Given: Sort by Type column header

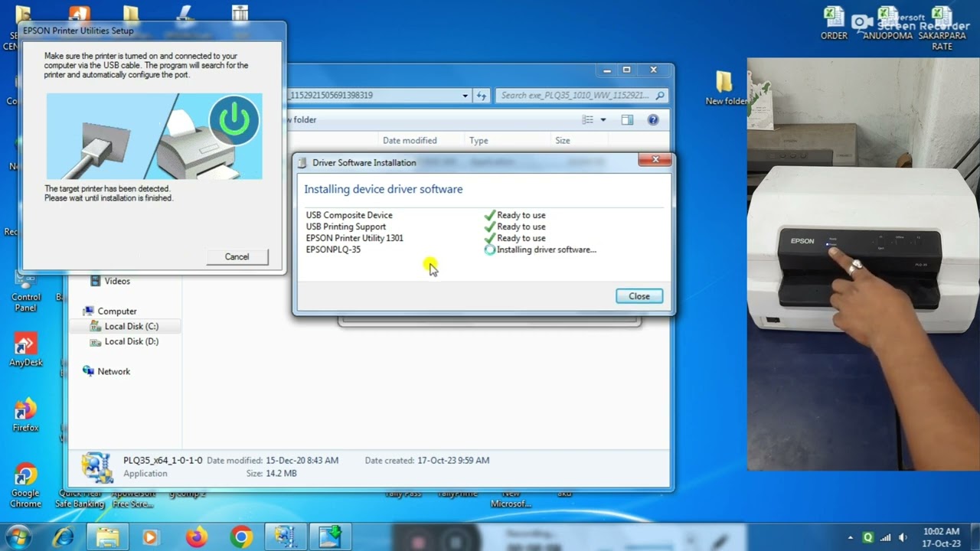Looking at the screenshot, I should click(x=479, y=141).
